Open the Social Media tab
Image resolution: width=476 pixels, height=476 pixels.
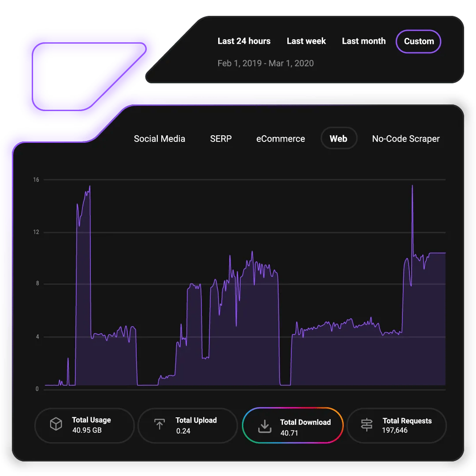[160, 139]
